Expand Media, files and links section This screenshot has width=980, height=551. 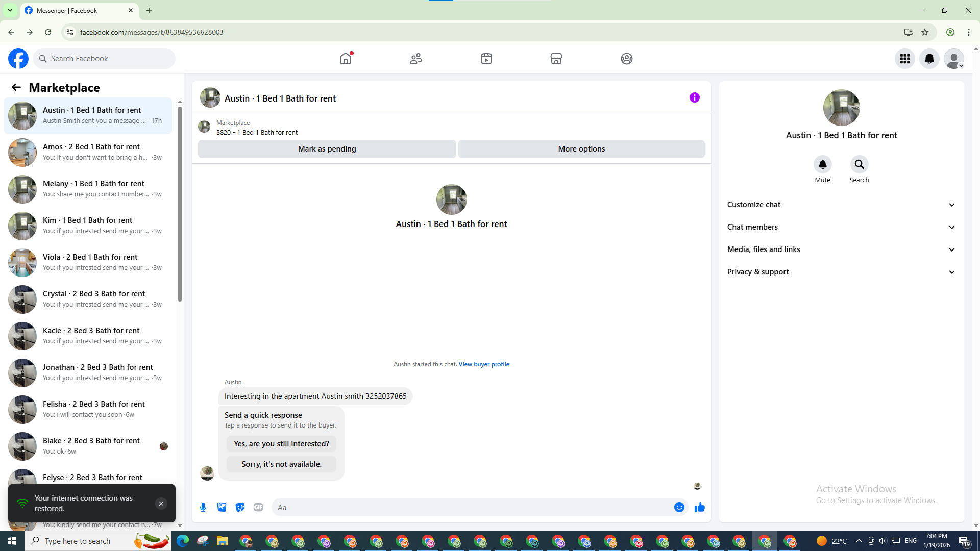(x=841, y=249)
